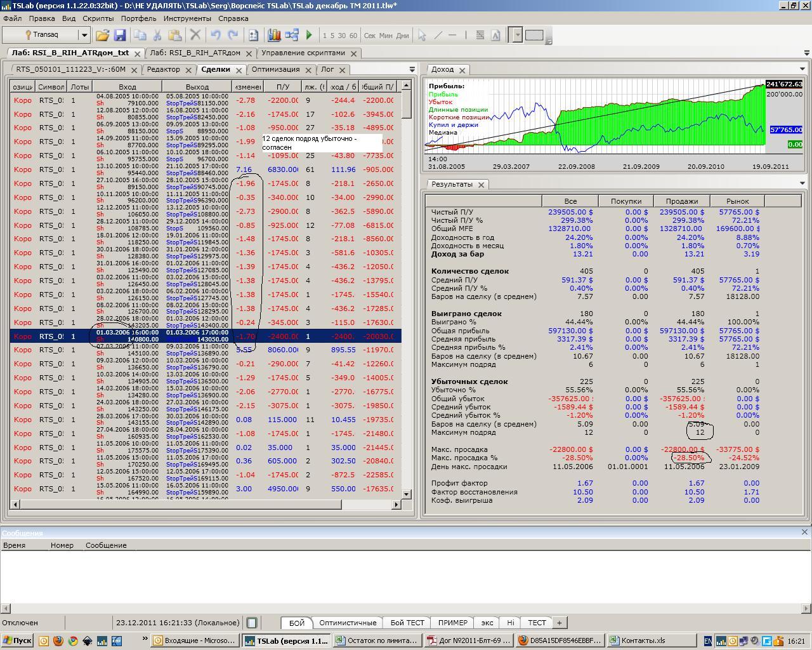
Task: Click the Firefox icon in quick launch
Action: (58, 640)
